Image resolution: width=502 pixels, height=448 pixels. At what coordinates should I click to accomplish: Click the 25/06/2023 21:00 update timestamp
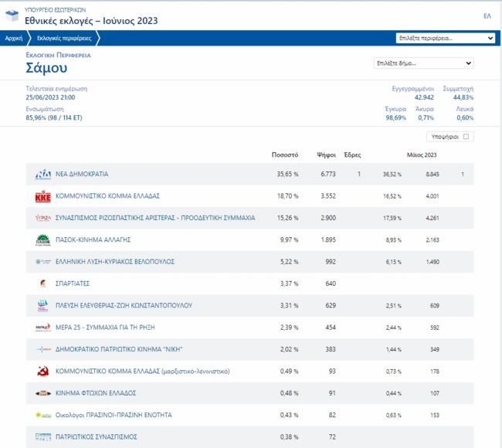coord(50,97)
